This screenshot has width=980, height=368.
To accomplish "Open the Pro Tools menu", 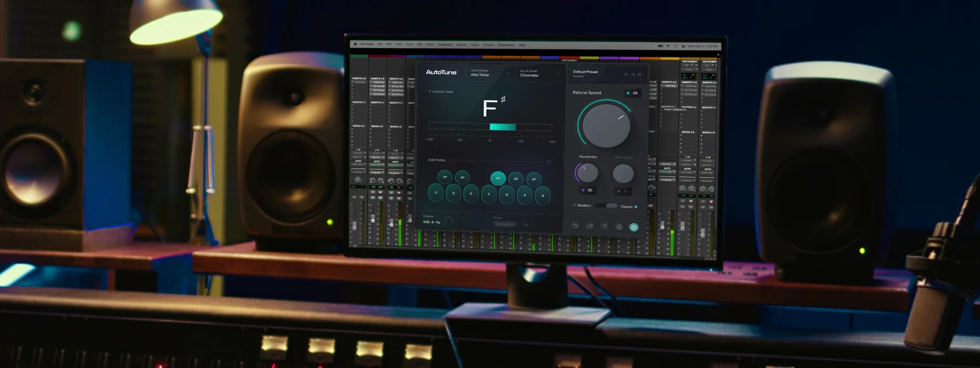I will (x=367, y=44).
